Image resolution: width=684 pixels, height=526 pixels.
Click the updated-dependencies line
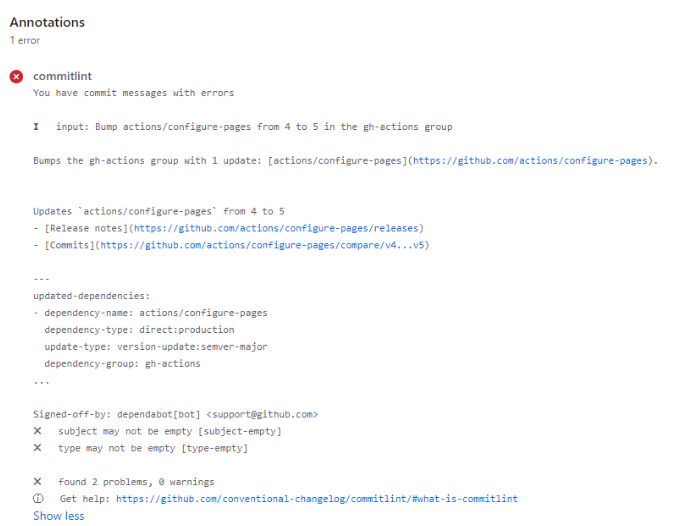(92, 296)
